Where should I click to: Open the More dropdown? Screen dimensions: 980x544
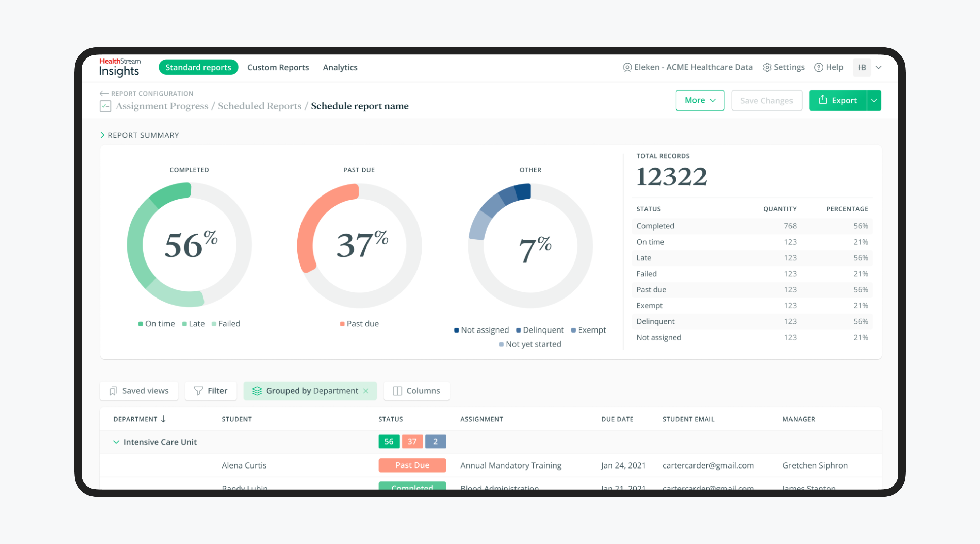pos(700,100)
